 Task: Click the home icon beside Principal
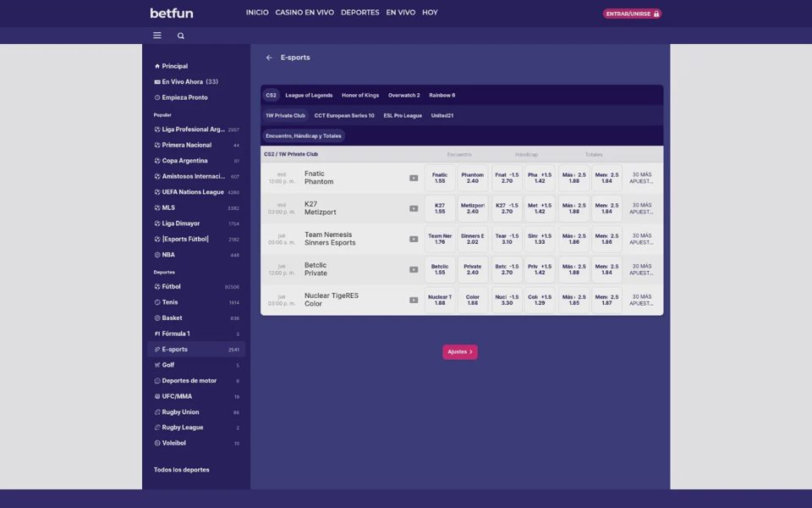point(157,66)
